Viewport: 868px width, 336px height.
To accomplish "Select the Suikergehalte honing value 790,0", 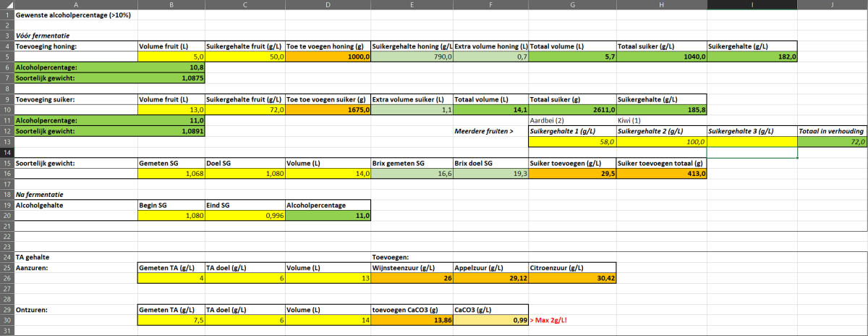I will 411,56.
